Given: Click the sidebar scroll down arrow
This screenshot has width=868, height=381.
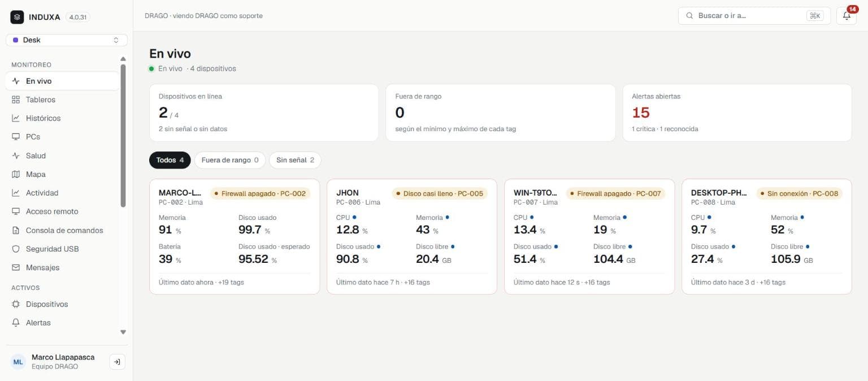Looking at the screenshot, I should [x=123, y=332].
